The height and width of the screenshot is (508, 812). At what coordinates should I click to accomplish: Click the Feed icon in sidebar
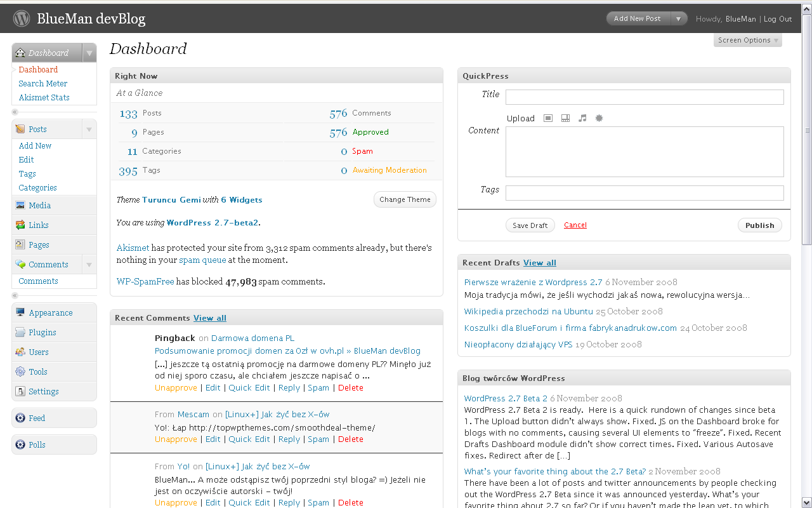(20, 418)
